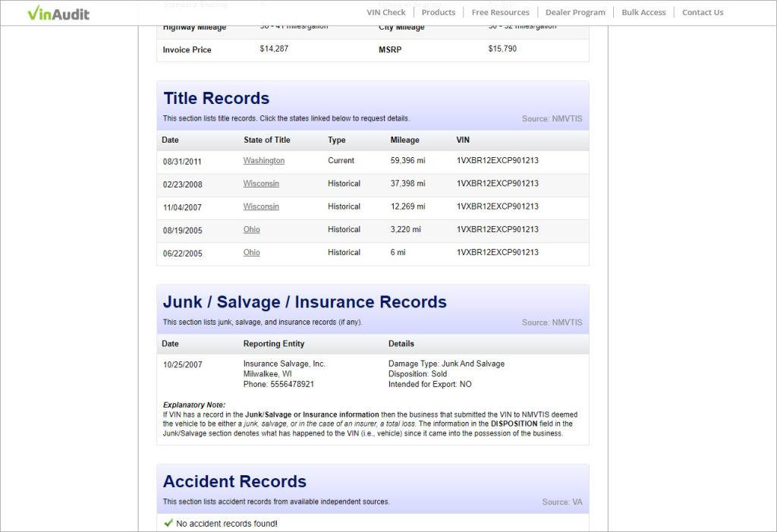
Task: Click the Title Records heading
Action: pos(216,98)
